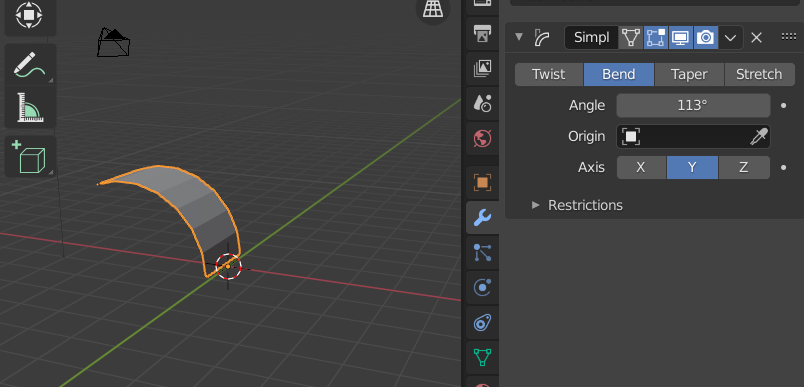Collapse the Simple Deform modifier panel
Image resolution: width=804 pixels, height=387 pixels.
pos(519,37)
